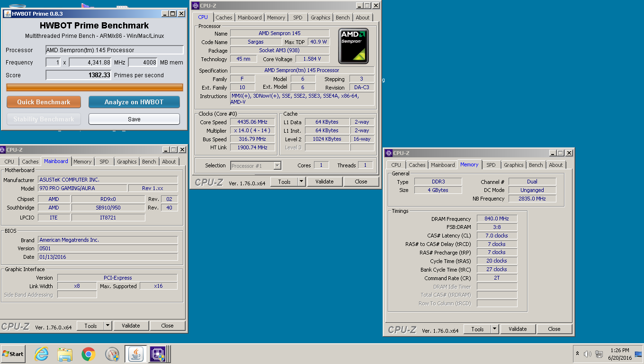Click the HWBOT Prime title bar icon
This screenshot has width=644, height=364.
point(7,14)
